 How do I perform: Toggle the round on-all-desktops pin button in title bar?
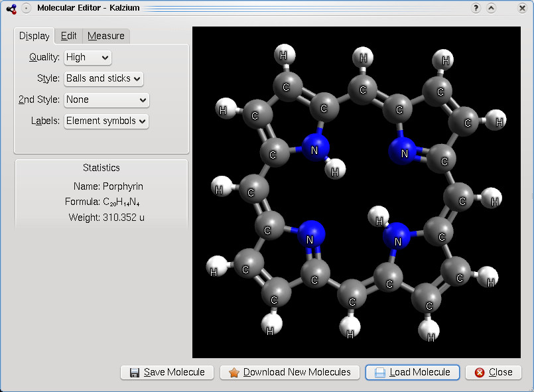(27, 8)
